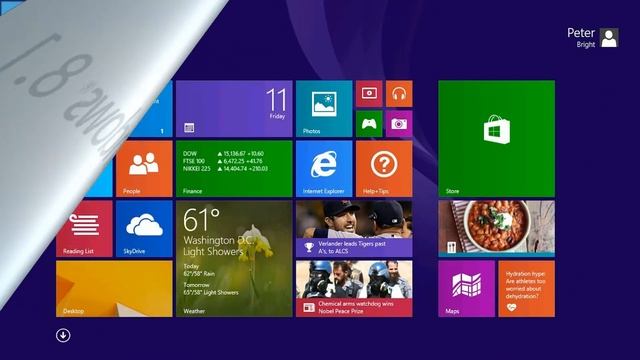This screenshot has height=360, width=640.
Task: Open the Camera magenta tile
Action: 399,124
